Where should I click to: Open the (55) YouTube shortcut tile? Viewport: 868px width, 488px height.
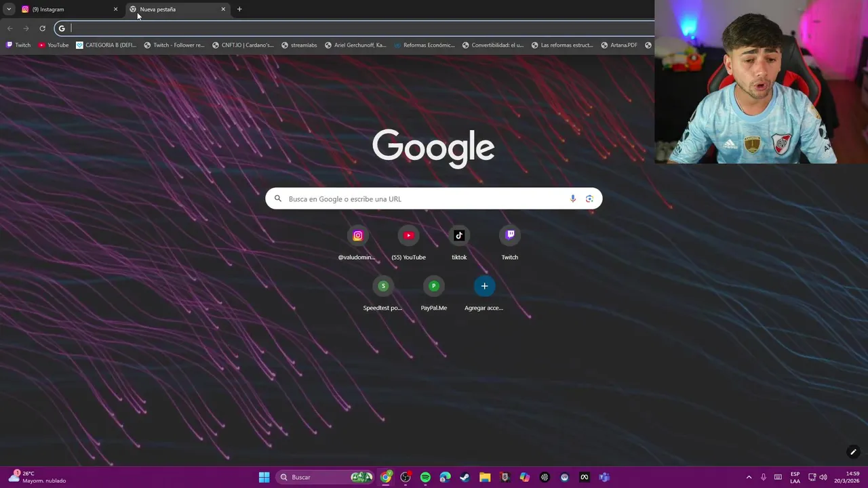pyautogui.click(x=408, y=243)
